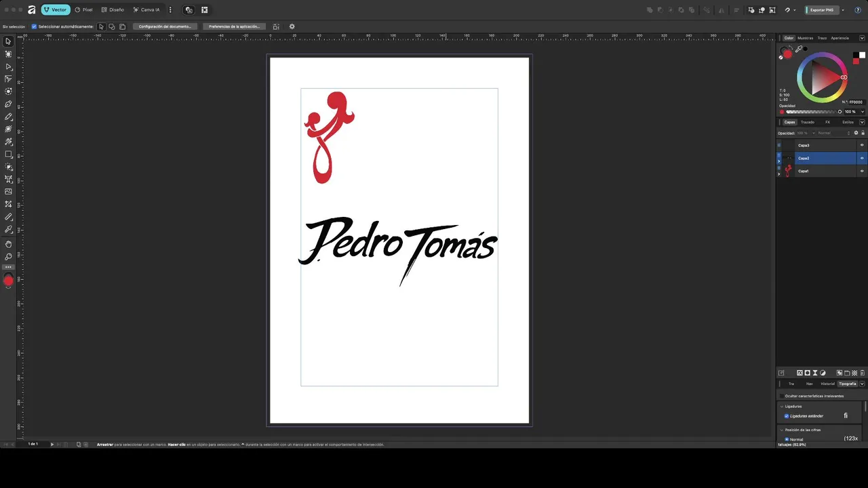Open layer settings gear in Capas panel
The image size is (868, 488).
(856, 133)
